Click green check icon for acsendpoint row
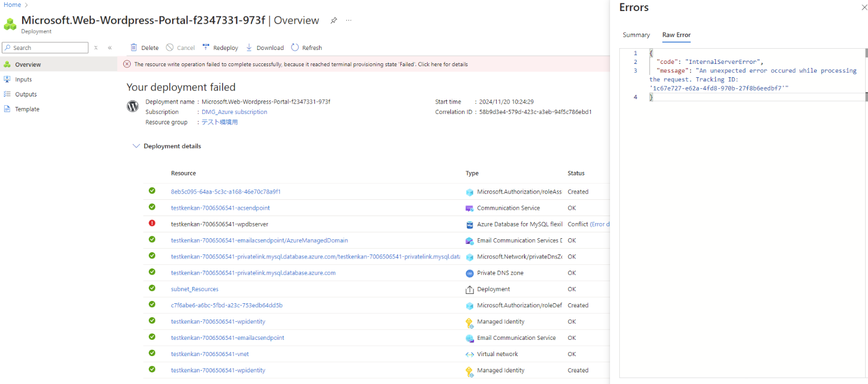The image size is (868, 384). [x=152, y=207]
